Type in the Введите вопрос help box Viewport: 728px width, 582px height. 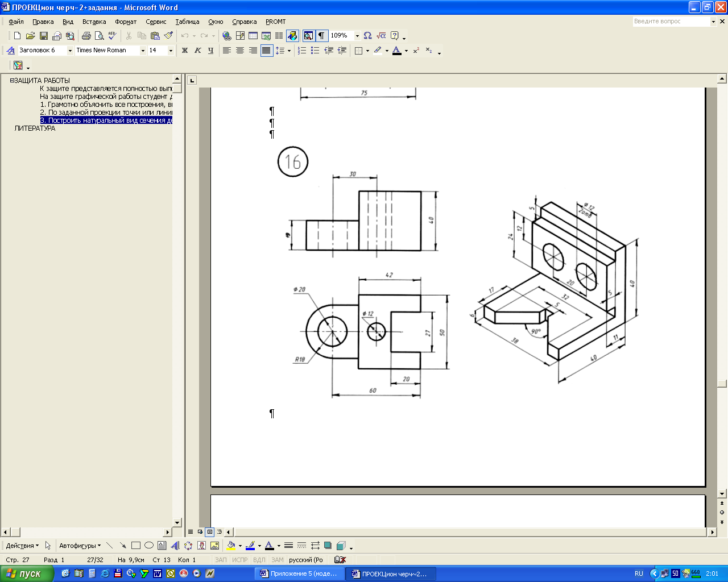671,21
